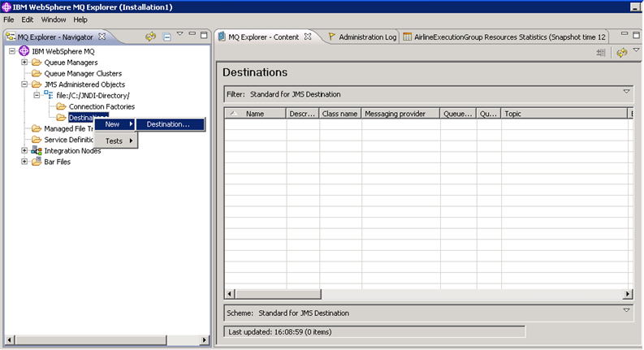
Task: Click the Integration Nodes icon
Action: click(37, 150)
